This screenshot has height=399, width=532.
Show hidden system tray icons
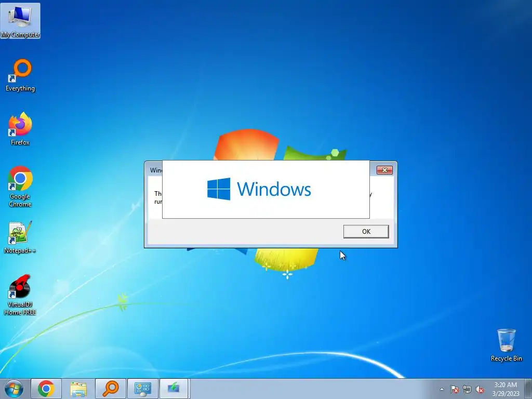pos(442,389)
